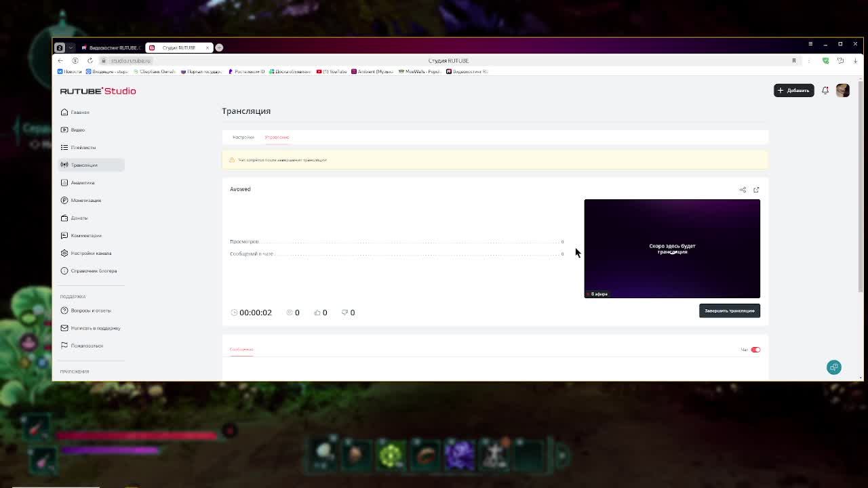Click Пожаловаться in the sidebar
Viewport: 868px width, 488px height.
coord(81,346)
